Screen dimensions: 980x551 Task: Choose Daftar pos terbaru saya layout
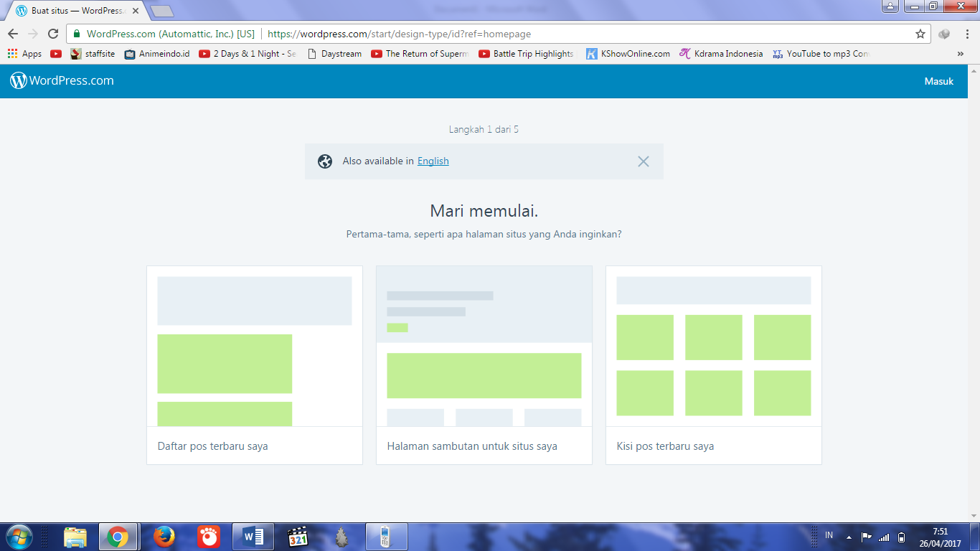255,365
